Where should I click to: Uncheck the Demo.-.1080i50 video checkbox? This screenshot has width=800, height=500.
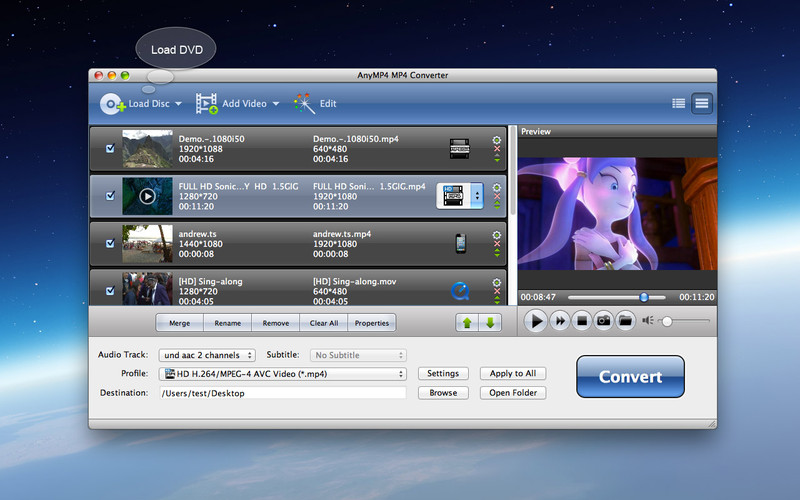110,148
